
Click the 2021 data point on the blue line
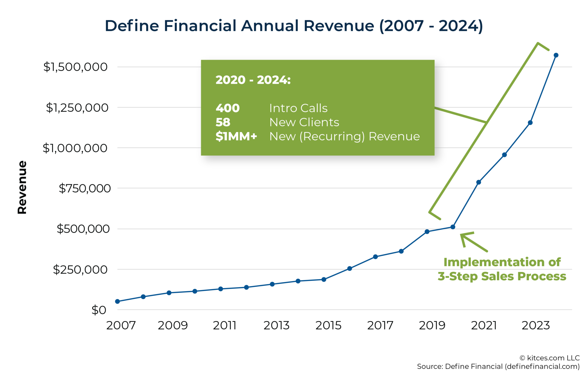479,182
